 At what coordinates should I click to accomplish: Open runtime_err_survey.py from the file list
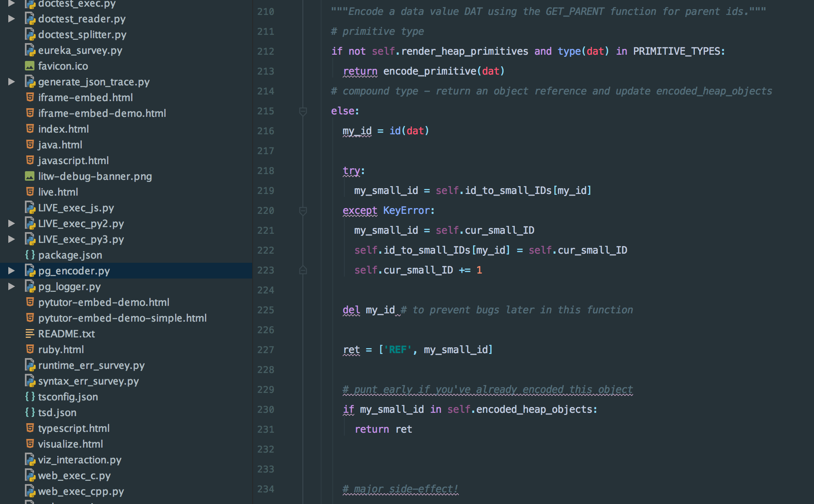(91, 365)
